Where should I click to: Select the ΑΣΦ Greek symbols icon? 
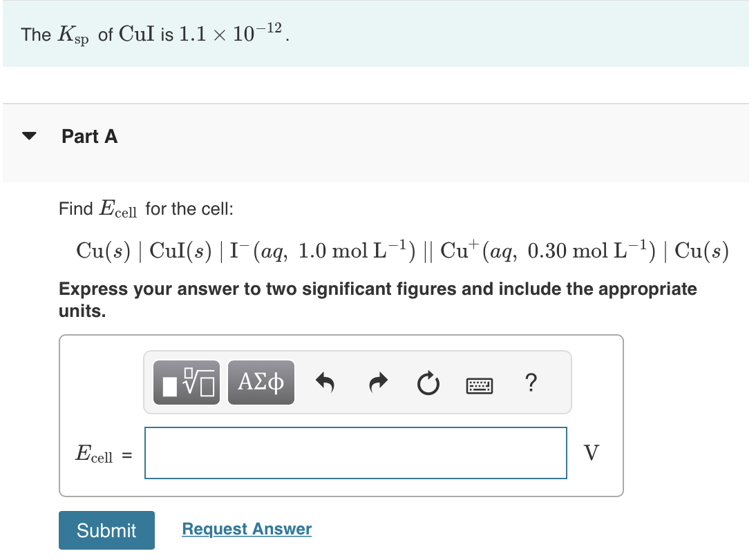click(261, 382)
